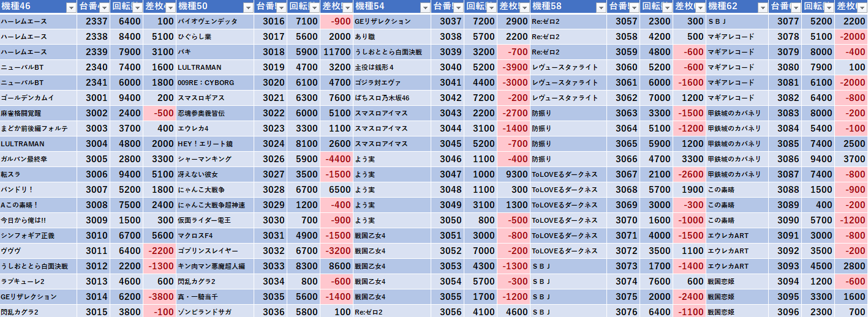Select cell エウレカ4
The width and height of the screenshot is (868, 317).
click(x=216, y=129)
